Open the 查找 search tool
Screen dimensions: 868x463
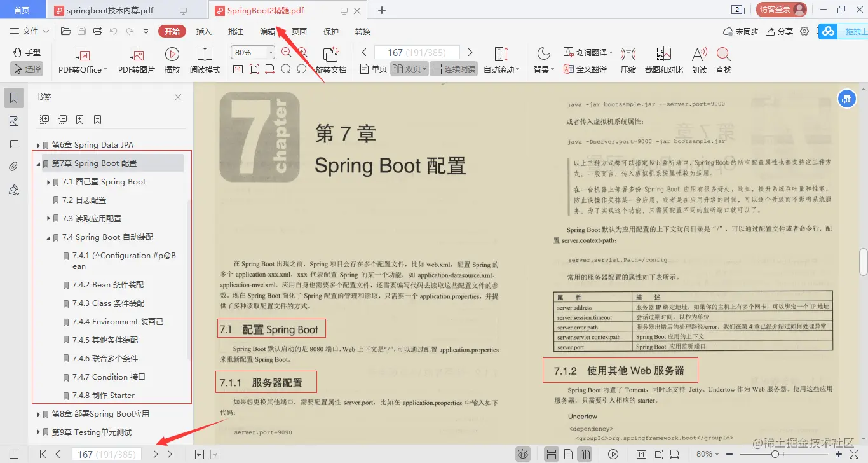point(723,60)
